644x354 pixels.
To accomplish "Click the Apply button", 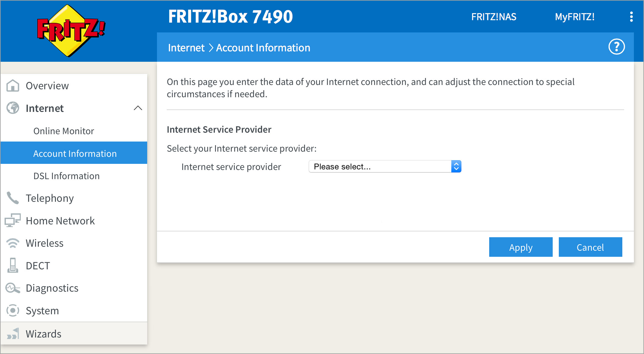I will click(x=521, y=247).
